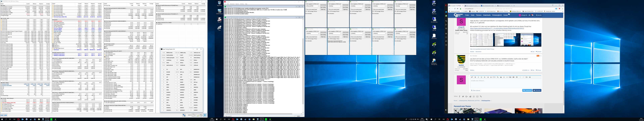
Task: Toggle low priority in 4.7% Coverage MemTest
Action: [328, 10]
